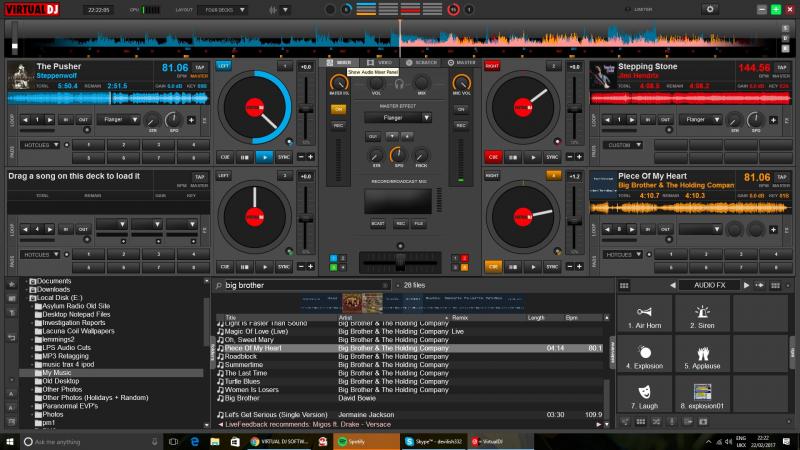Play The Pusher deck

point(264,157)
